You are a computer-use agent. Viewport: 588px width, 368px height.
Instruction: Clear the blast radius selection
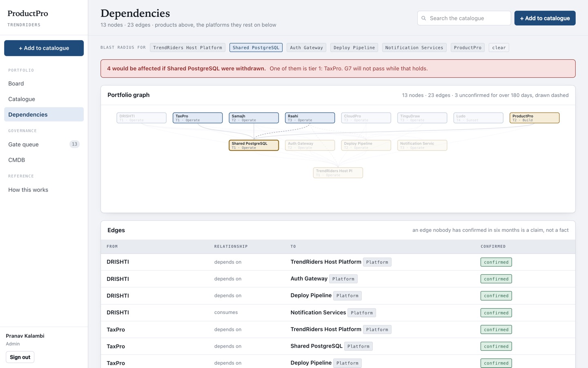pyautogui.click(x=499, y=47)
